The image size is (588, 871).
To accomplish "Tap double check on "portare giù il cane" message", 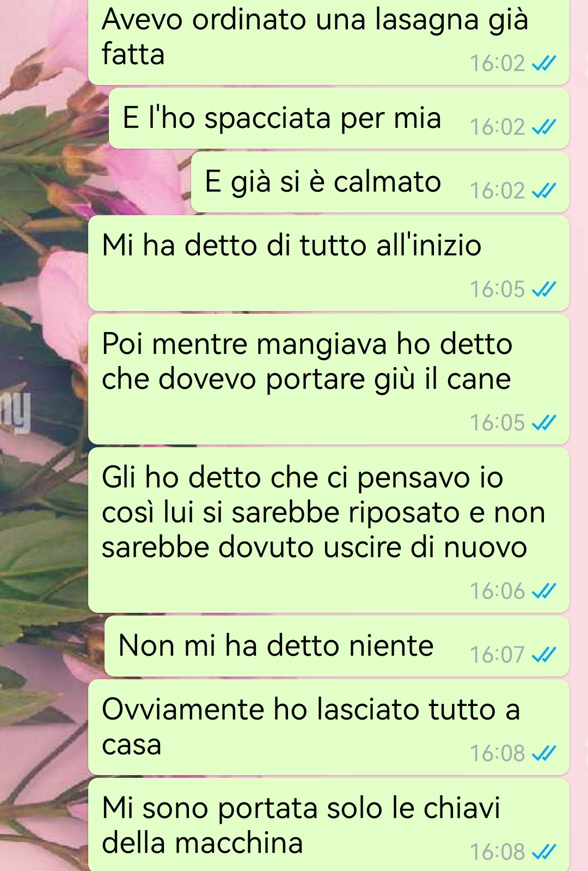I will coord(544,423).
